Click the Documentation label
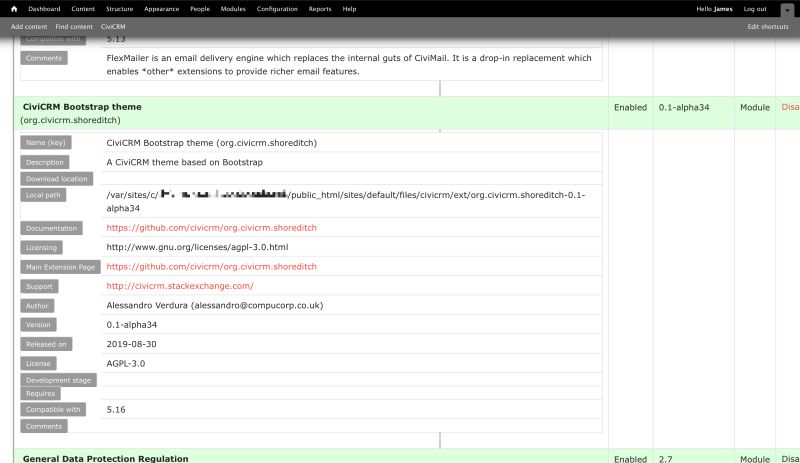Image resolution: width=800 pixels, height=463 pixels. [x=52, y=228]
